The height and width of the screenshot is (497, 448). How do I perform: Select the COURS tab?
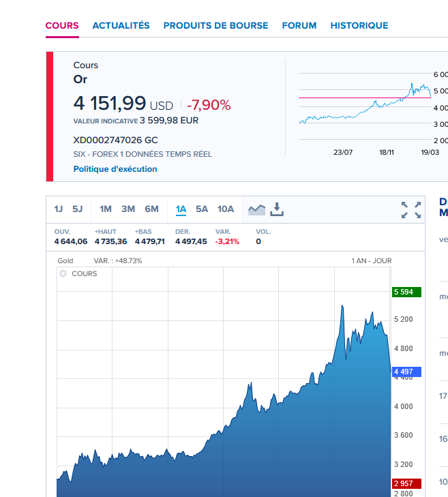tap(62, 25)
